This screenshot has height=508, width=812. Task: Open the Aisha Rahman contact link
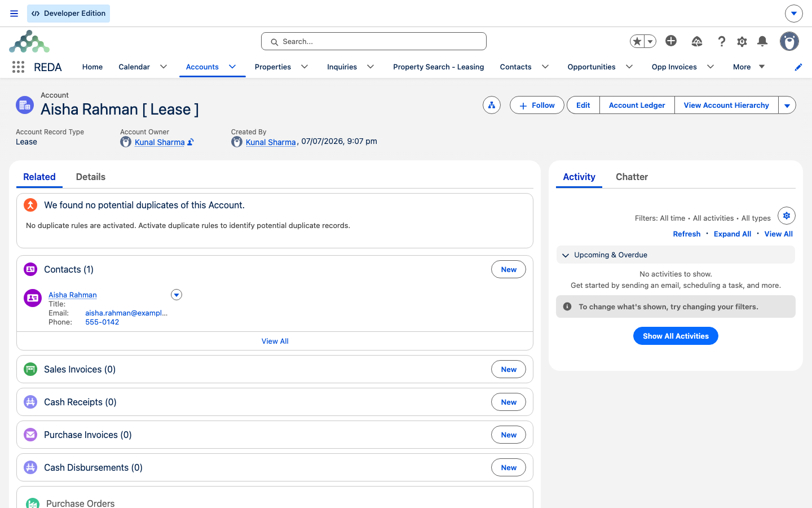coord(73,295)
